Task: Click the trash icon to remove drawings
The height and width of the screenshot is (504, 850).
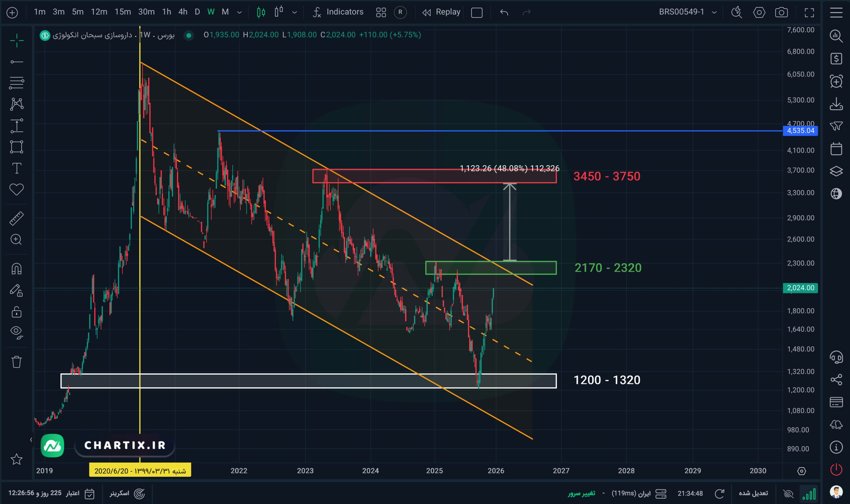Action: click(16, 362)
